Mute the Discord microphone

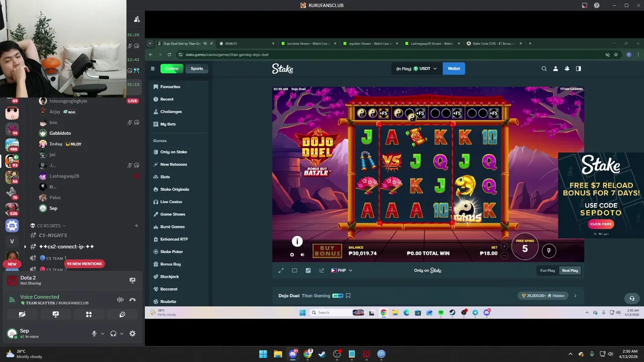click(94, 333)
